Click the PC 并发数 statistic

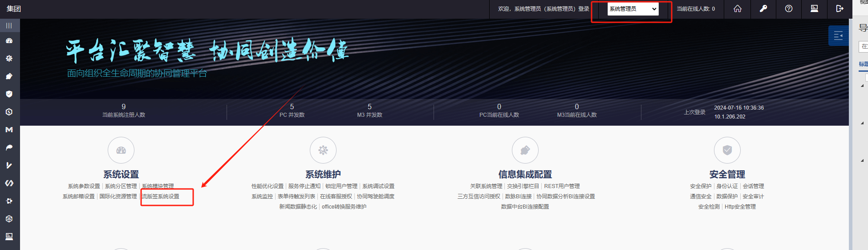pos(292,111)
